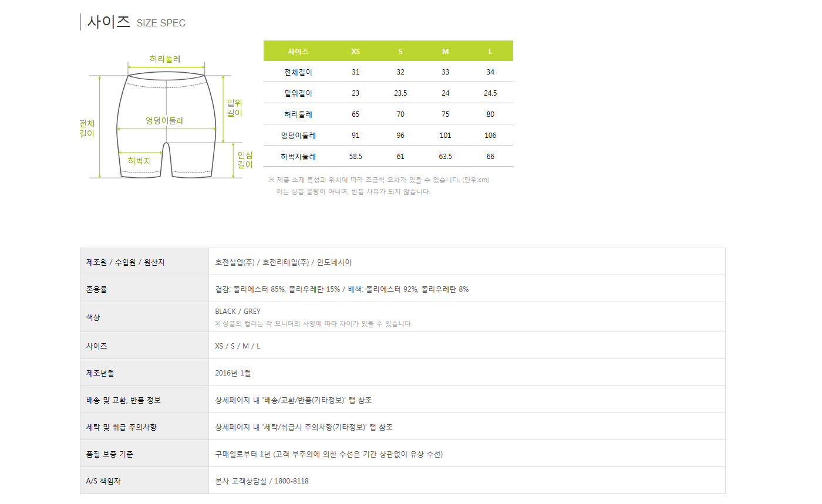Click the 2016년 1월 manufacture date value
Viewport: 822px width, 504px height.
233,373
